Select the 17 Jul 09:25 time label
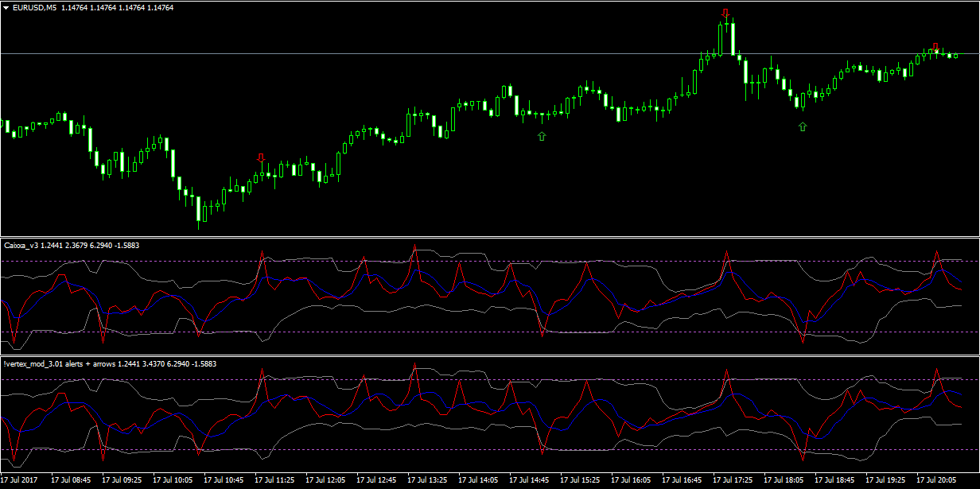The image size is (980, 489). (122, 480)
